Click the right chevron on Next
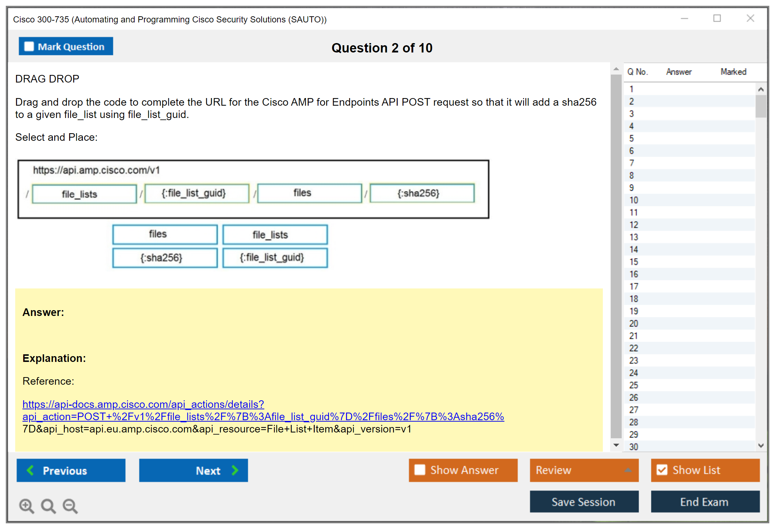The width and height of the screenshot is (778, 532). [x=235, y=470]
